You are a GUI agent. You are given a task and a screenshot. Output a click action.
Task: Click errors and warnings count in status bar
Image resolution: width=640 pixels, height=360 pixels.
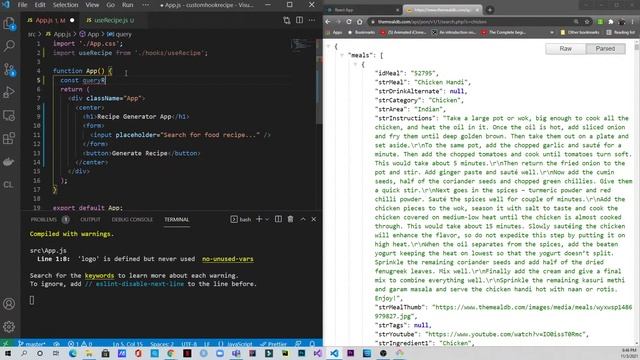(x=80, y=344)
